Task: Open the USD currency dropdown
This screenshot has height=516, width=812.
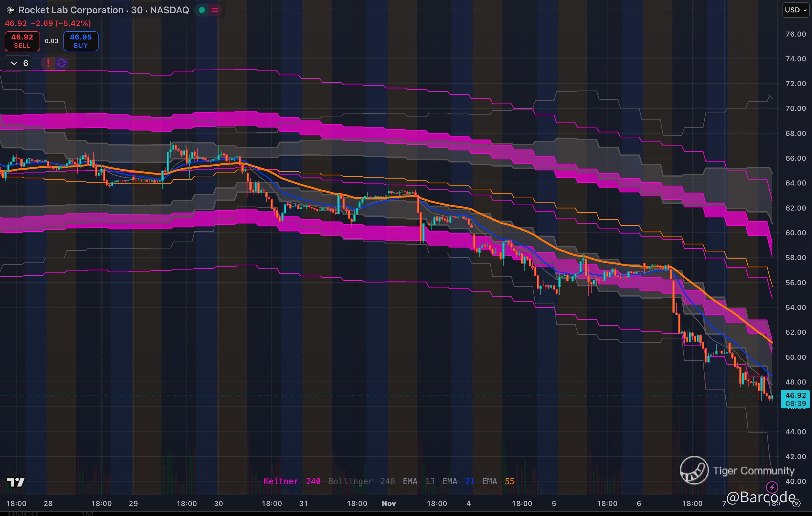Action: pyautogui.click(x=795, y=10)
